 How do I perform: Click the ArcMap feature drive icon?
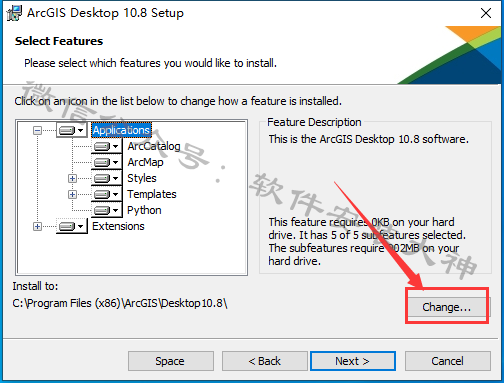106,162
